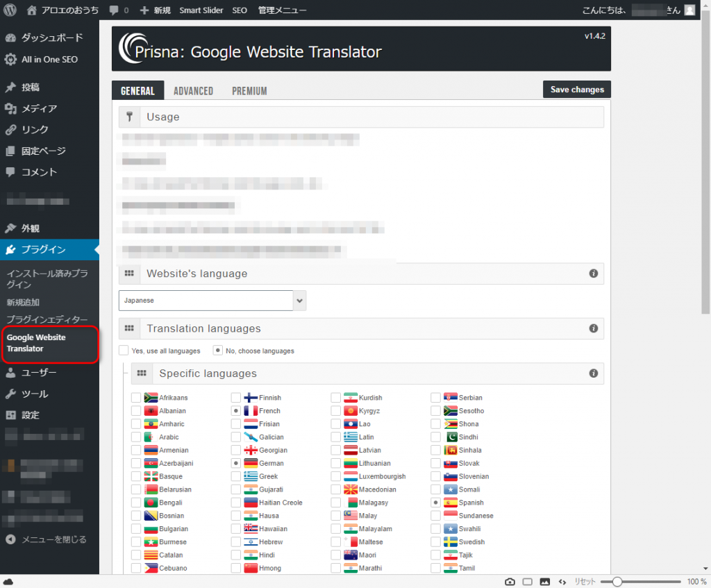Open the comments bubble icon in admin bar
711x588 pixels.
pyautogui.click(x=114, y=10)
